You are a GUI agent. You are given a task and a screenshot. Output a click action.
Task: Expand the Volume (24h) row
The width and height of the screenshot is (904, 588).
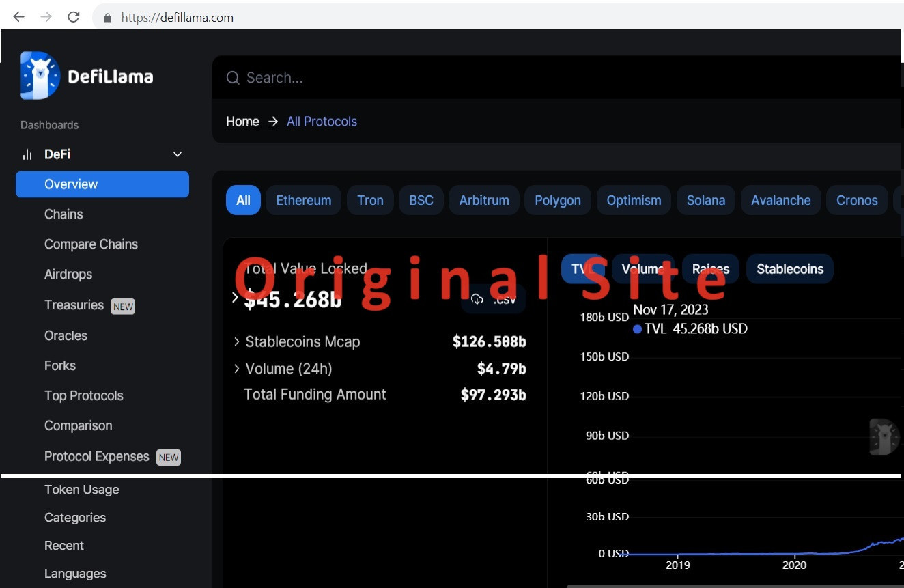pyautogui.click(x=237, y=368)
